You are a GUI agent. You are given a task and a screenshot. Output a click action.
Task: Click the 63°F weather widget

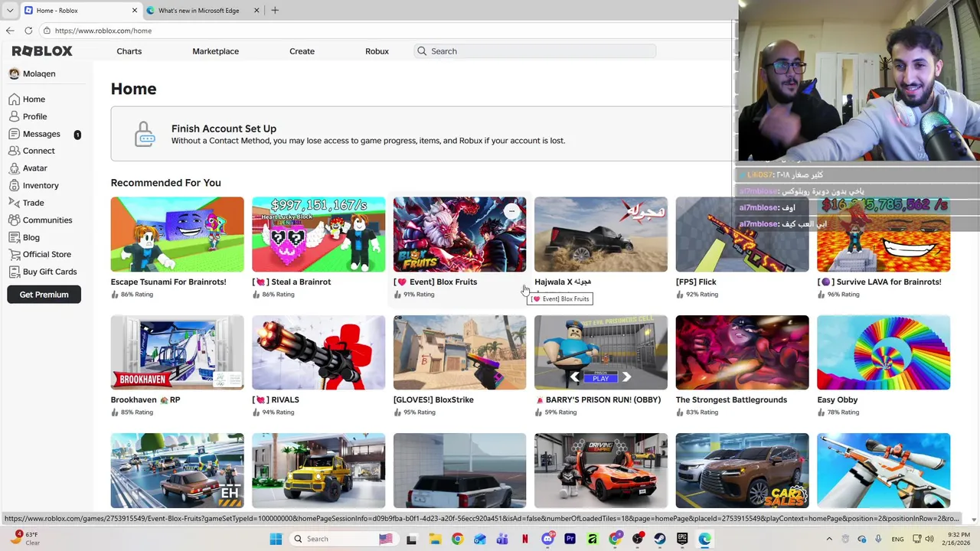(28, 539)
